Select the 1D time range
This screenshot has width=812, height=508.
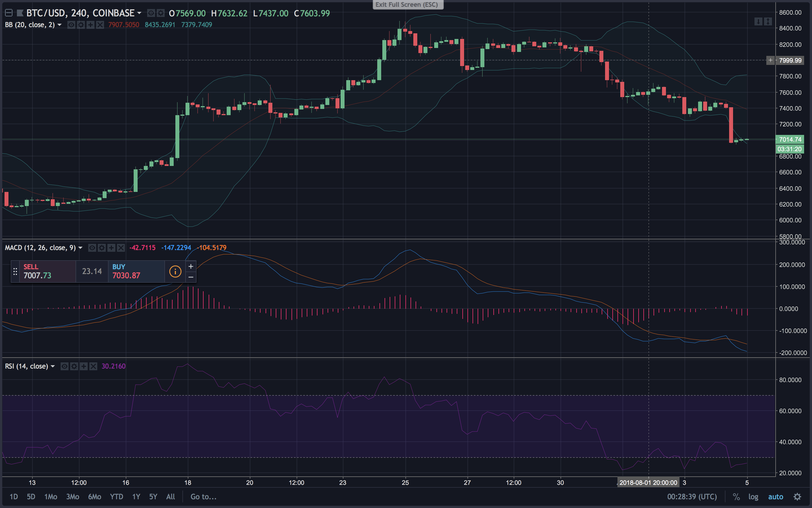coord(14,497)
